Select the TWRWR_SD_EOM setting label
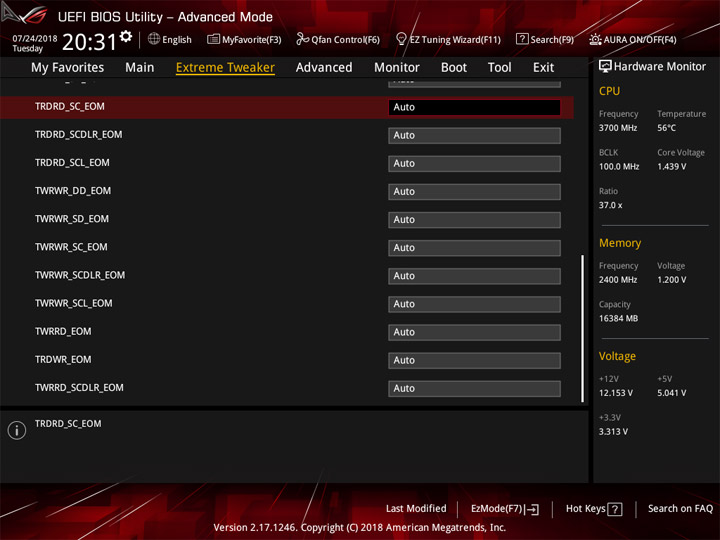 [x=72, y=219]
